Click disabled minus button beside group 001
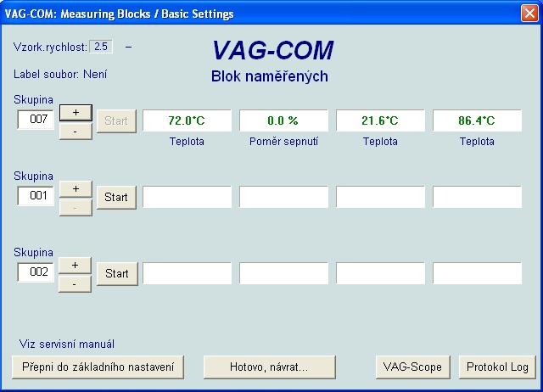 [76, 208]
